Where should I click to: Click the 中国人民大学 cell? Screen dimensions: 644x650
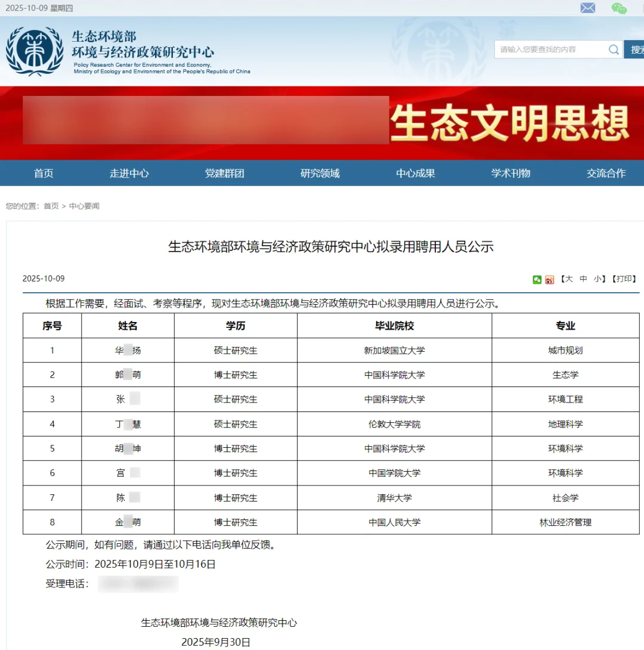click(395, 522)
